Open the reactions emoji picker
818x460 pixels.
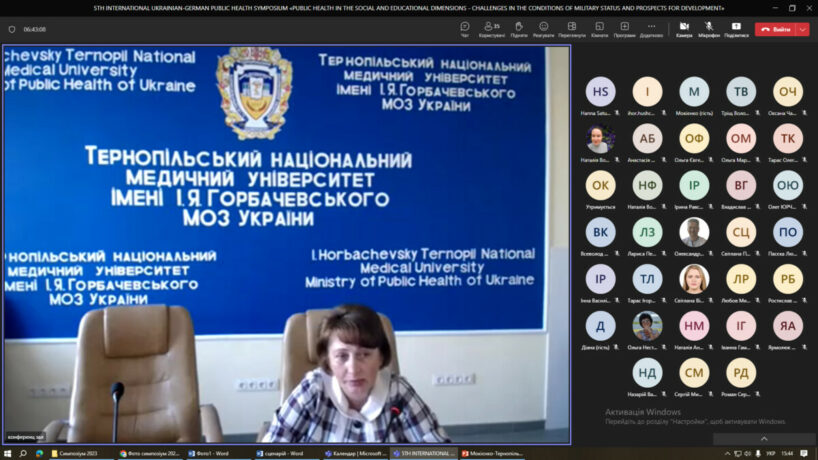tap(544, 28)
